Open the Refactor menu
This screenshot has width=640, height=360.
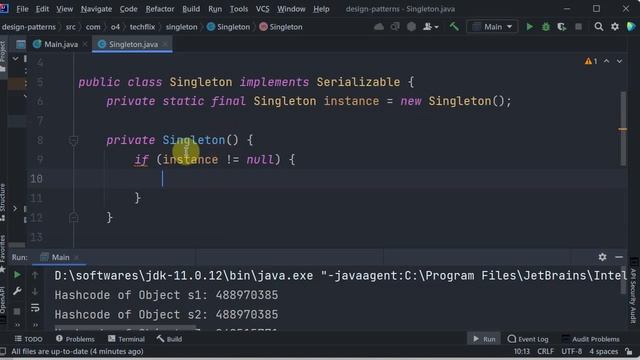coord(160,9)
